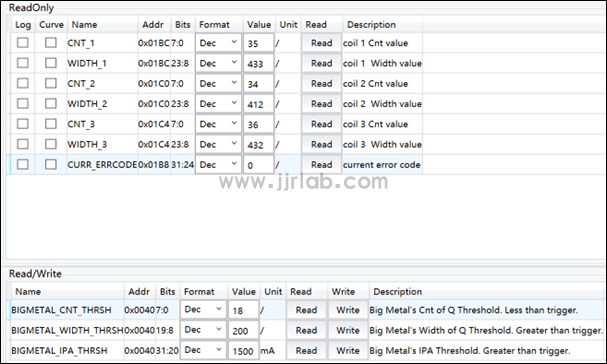Viewport: 607px width, 364px height.
Task: Open the Format dropdown for CNT_1
Action: coord(218,43)
